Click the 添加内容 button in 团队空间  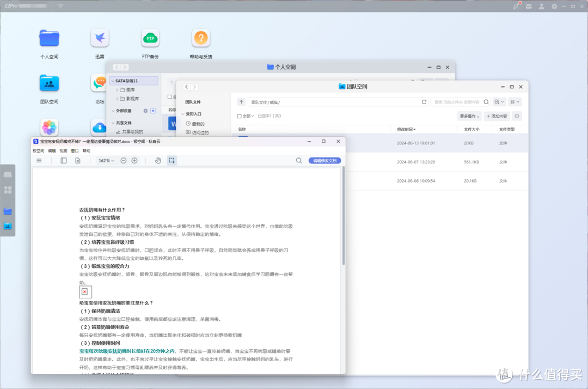[x=497, y=116]
